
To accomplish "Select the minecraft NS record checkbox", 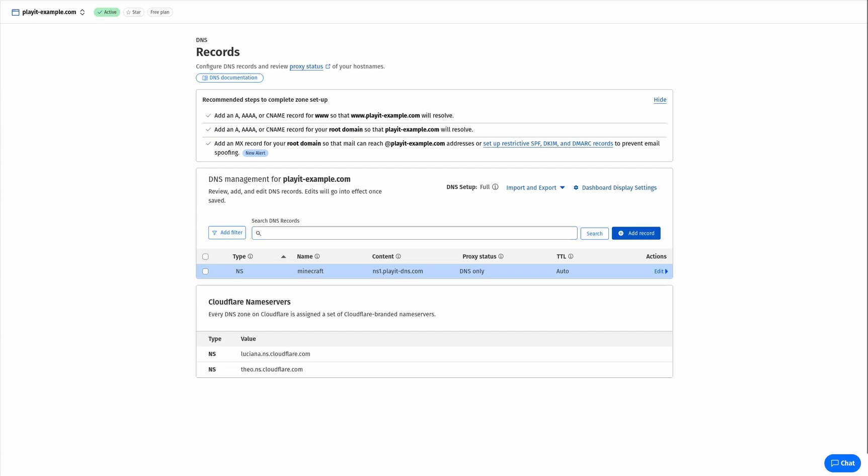I will coord(205,271).
